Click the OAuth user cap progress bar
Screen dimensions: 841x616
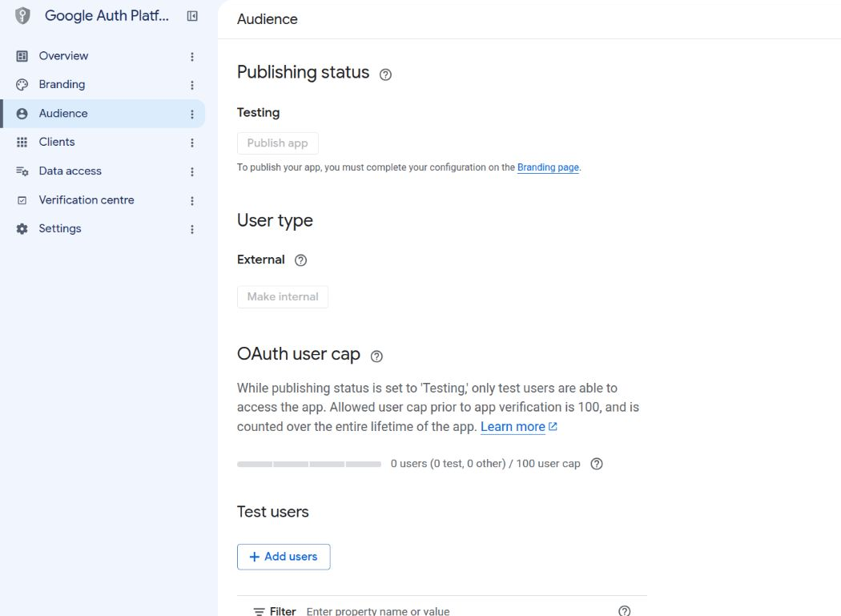pos(309,464)
